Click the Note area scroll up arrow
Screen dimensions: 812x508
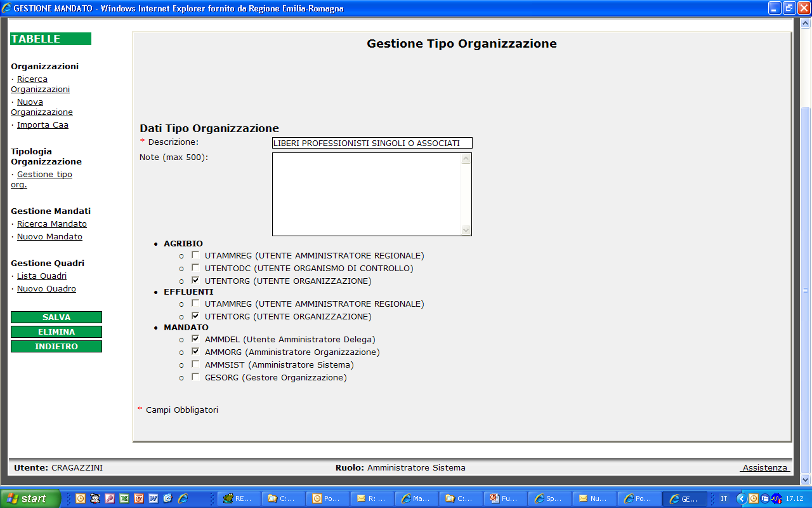click(466, 159)
